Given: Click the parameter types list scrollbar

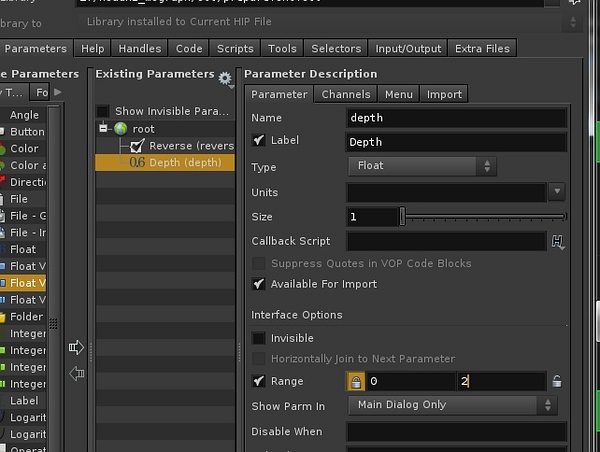Looking at the screenshot, I should coord(54,279).
